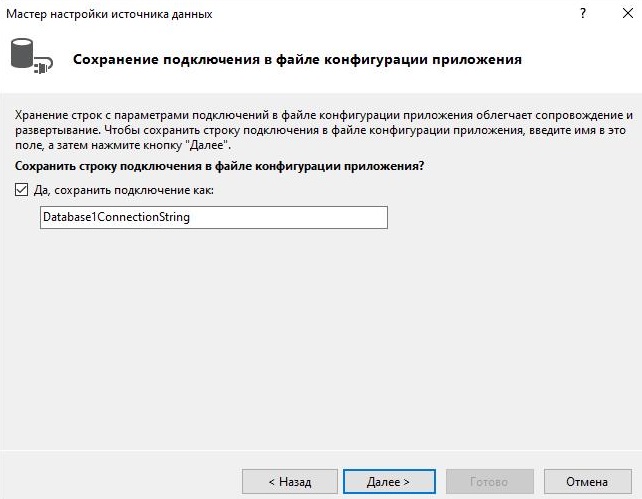This screenshot has height=499, width=642.
Task: Click the 'Да, сохранить подключение как:' label
Action: coord(124,190)
